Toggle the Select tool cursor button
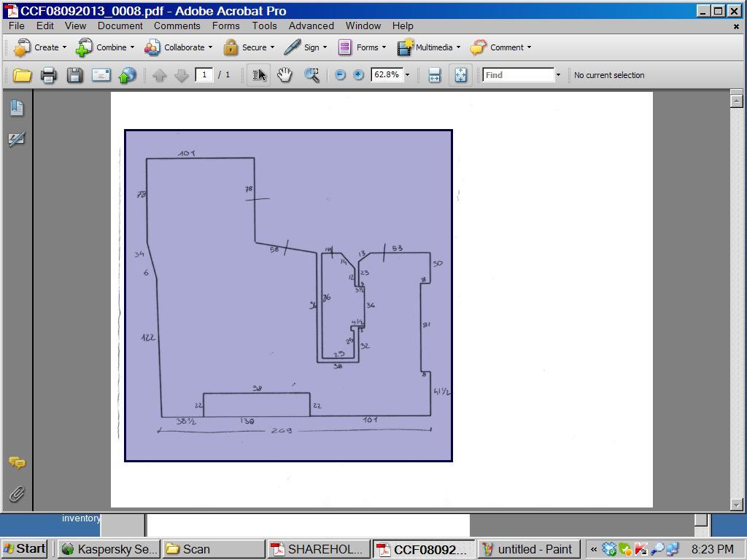This screenshot has width=747, height=560. [259, 75]
